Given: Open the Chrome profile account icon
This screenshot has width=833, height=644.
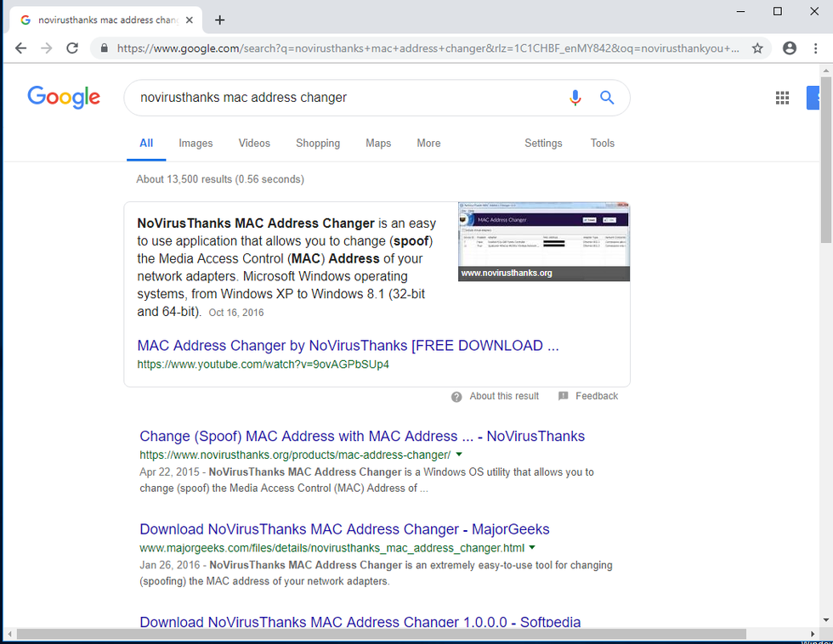Looking at the screenshot, I should 790,48.
